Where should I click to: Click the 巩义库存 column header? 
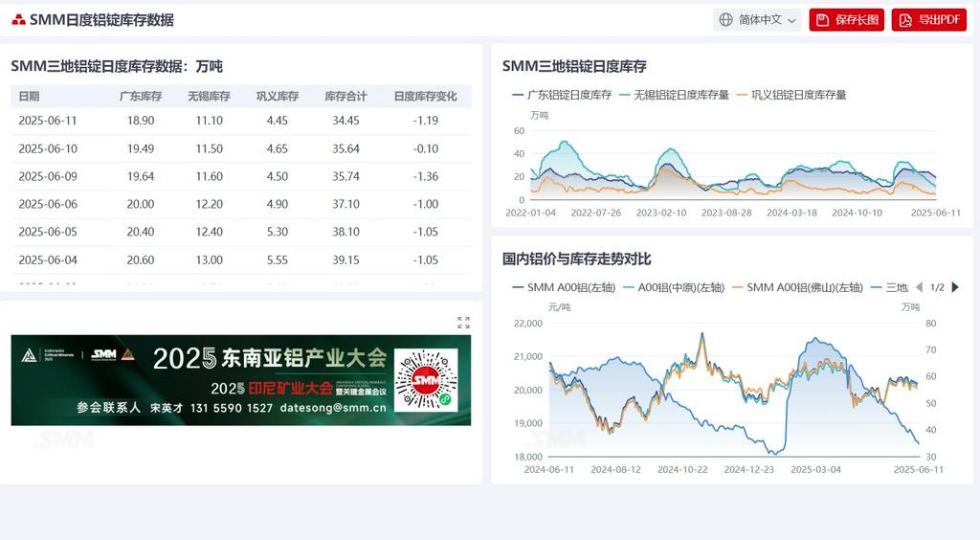(278, 97)
